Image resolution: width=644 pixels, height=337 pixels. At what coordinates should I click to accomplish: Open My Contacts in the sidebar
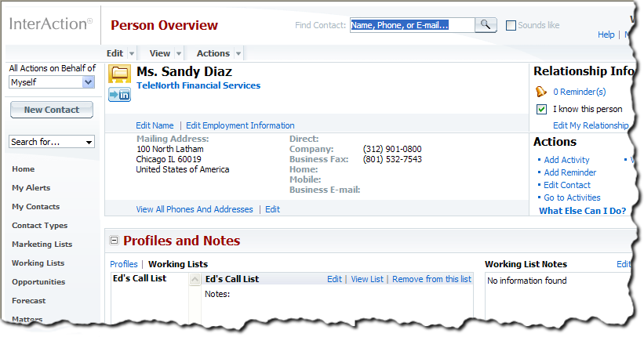pos(36,207)
